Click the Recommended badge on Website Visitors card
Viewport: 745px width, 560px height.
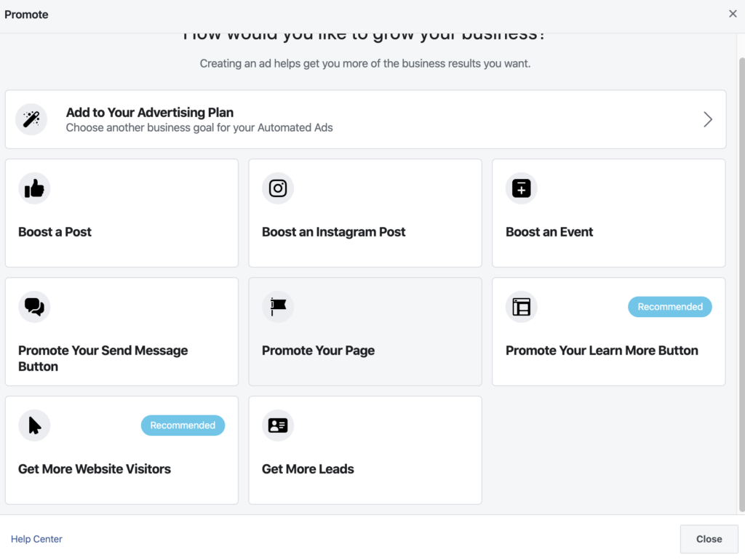(x=183, y=425)
